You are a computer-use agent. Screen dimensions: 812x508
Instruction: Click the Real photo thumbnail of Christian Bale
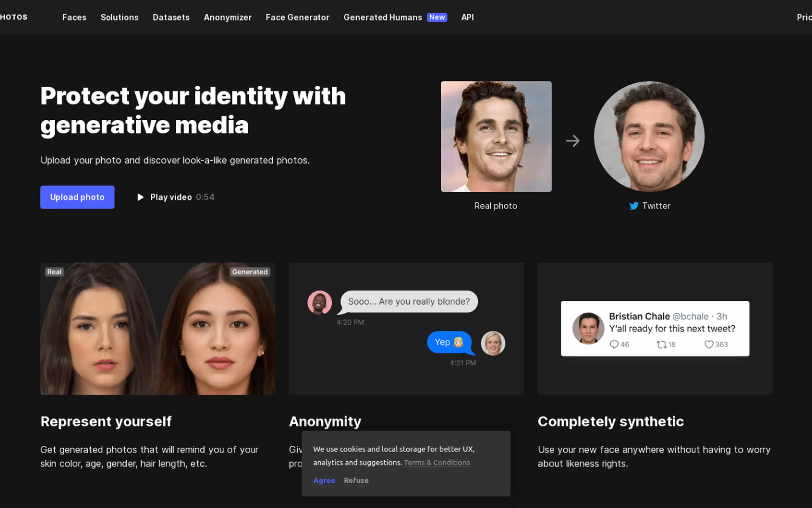[496, 136]
